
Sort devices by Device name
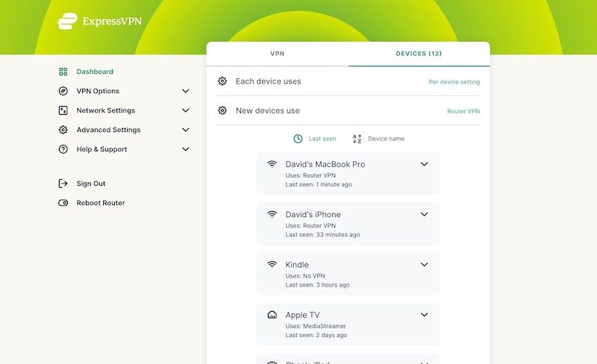386,139
